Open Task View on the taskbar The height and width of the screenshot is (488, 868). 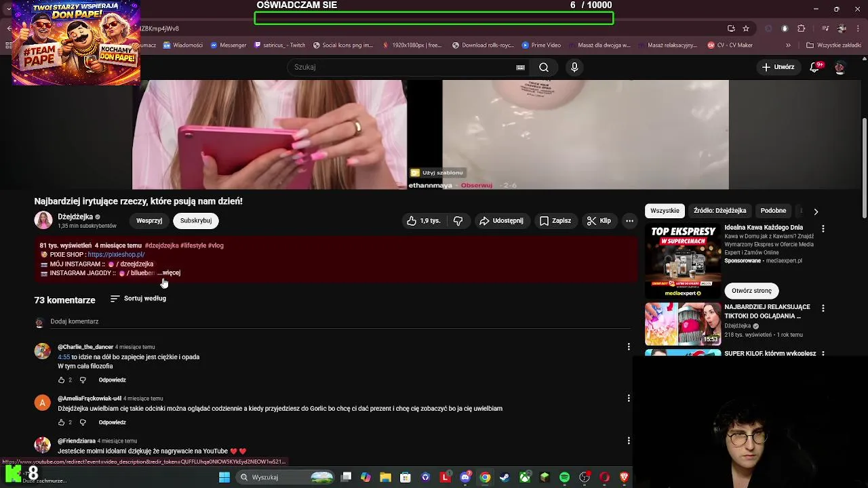[346, 477]
